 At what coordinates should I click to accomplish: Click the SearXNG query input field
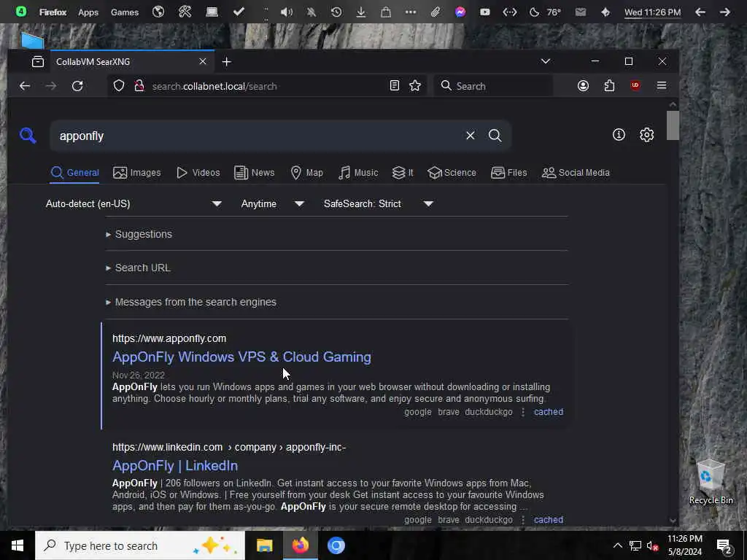pyautogui.click(x=258, y=136)
